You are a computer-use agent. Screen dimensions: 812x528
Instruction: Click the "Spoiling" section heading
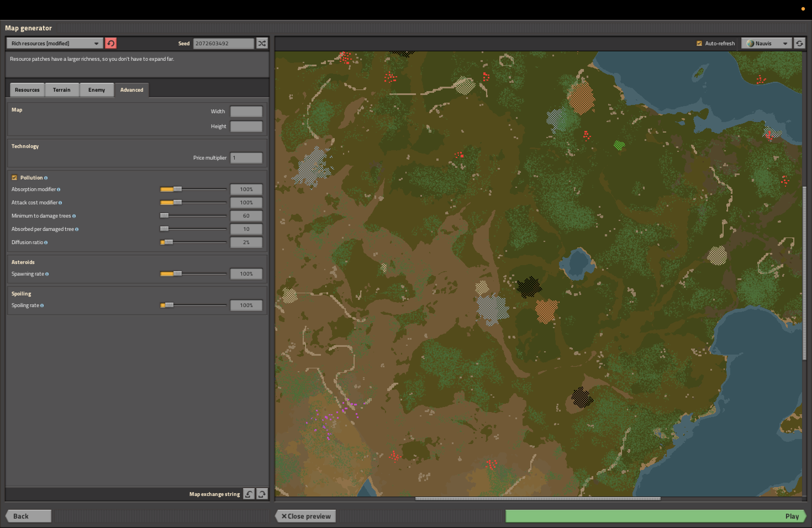(21, 294)
